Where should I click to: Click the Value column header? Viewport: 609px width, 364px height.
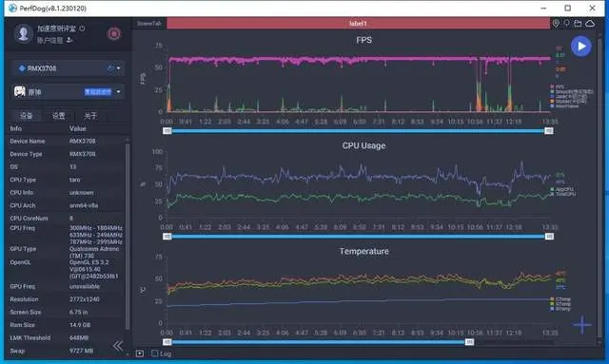coord(78,128)
